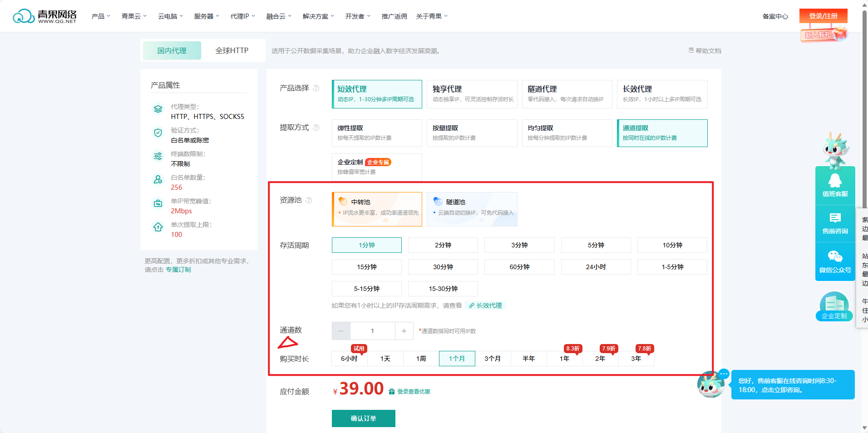Click the 确认订单 button
This screenshot has height=433, width=868.
coord(363,418)
